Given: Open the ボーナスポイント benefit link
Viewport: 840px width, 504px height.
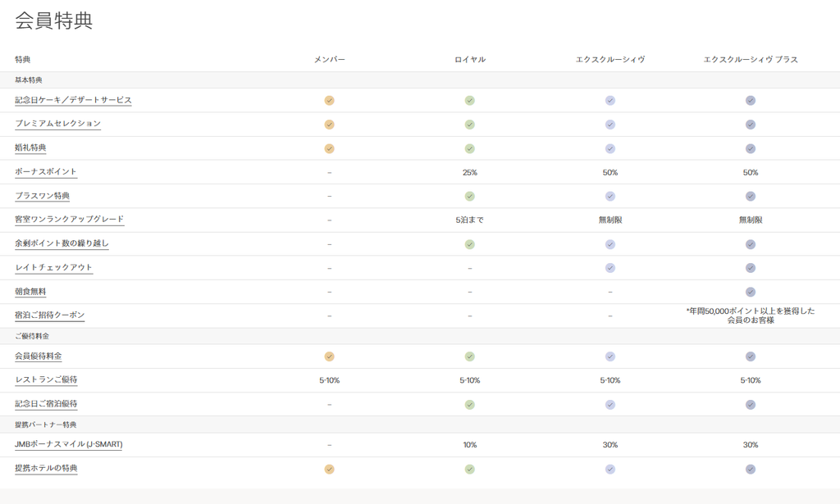Looking at the screenshot, I should click(x=46, y=172).
